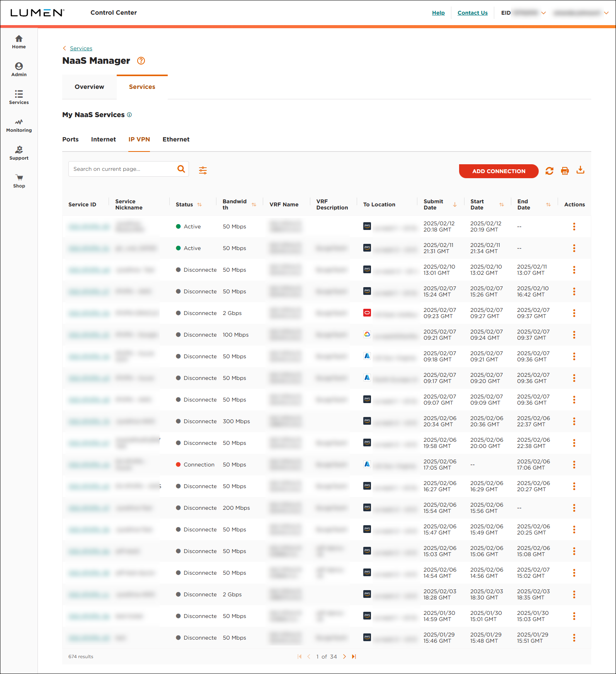This screenshot has width=616, height=674.
Task: Go to previous results page
Action: (x=309, y=657)
